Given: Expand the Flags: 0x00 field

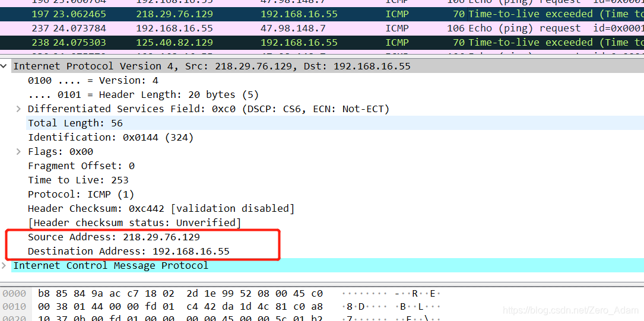Looking at the screenshot, I should [x=18, y=151].
